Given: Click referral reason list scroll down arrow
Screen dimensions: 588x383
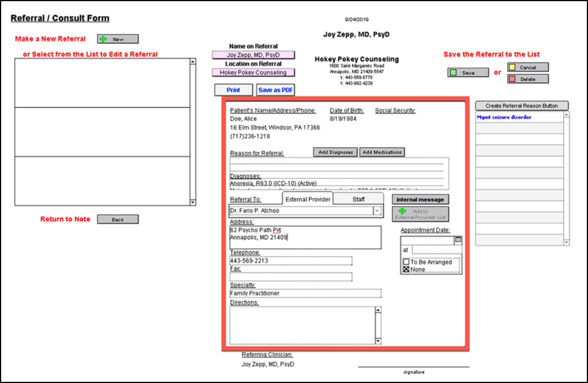Looking at the screenshot, I should (566, 243).
